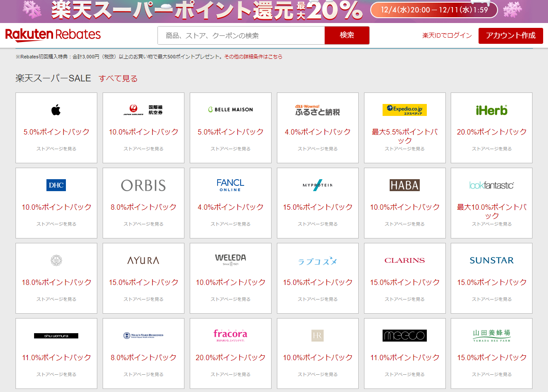Screen dimensions: 548x392
Task: Click ストアページを見る on the 山田養蜂場 card
Action: coord(492,375)
